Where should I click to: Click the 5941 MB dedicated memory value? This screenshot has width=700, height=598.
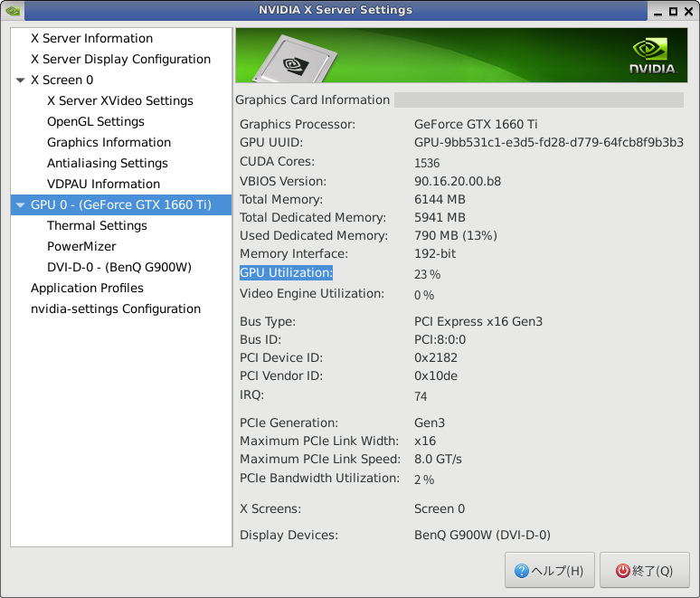pos(440,217)
